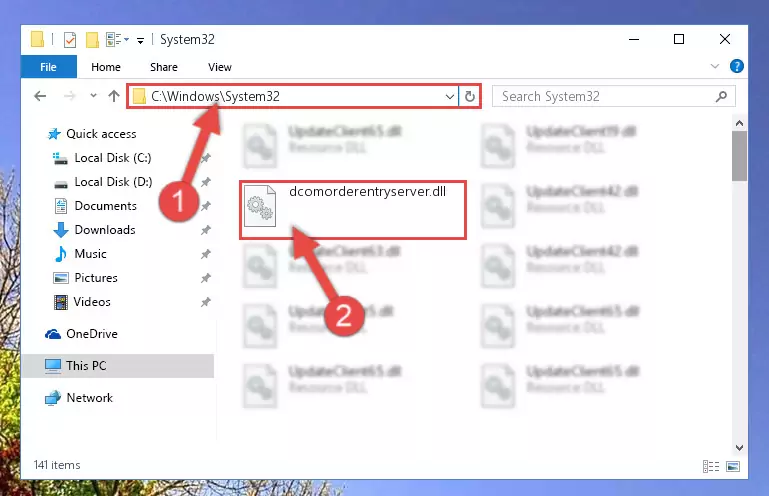Viewport: 769px width, 496px height.
Task: Open the recent locations dropdown arrow
Action: point(93,96)
